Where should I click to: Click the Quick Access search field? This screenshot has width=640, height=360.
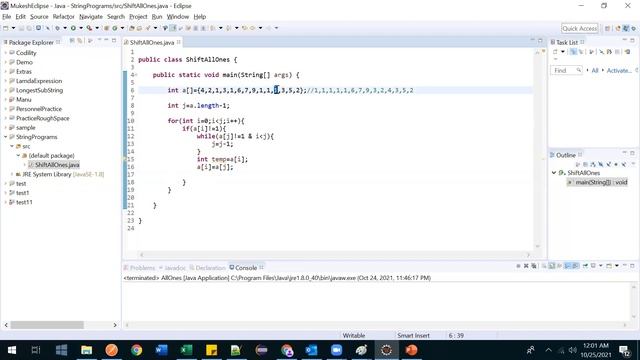point(580,28)
